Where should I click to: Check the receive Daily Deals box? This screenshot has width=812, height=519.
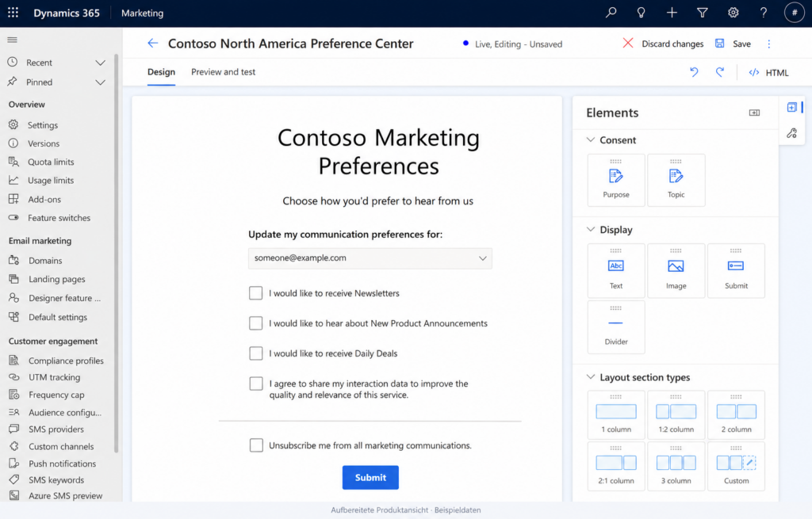coord(256,353)
